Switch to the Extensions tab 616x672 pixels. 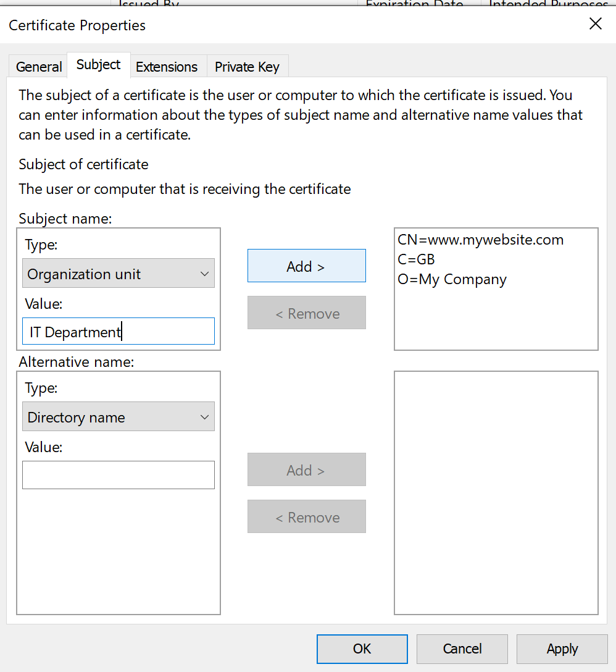(166, 67)
